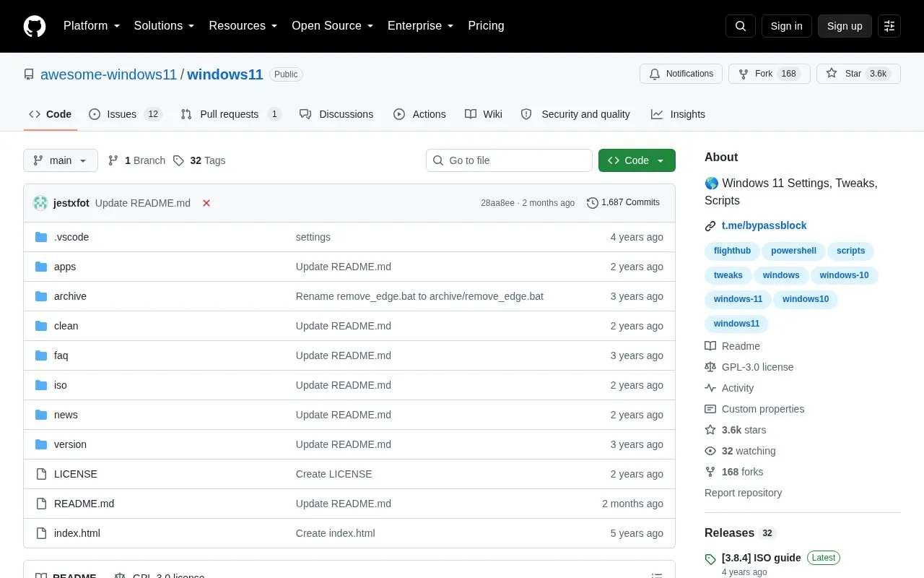Expand the Open Source navigation menu
Screen dimensions: 924x578
coord(332,26)
